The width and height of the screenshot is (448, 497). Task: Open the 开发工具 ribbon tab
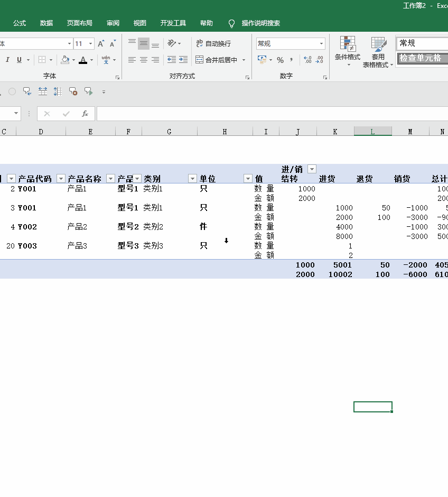point(173,23)
